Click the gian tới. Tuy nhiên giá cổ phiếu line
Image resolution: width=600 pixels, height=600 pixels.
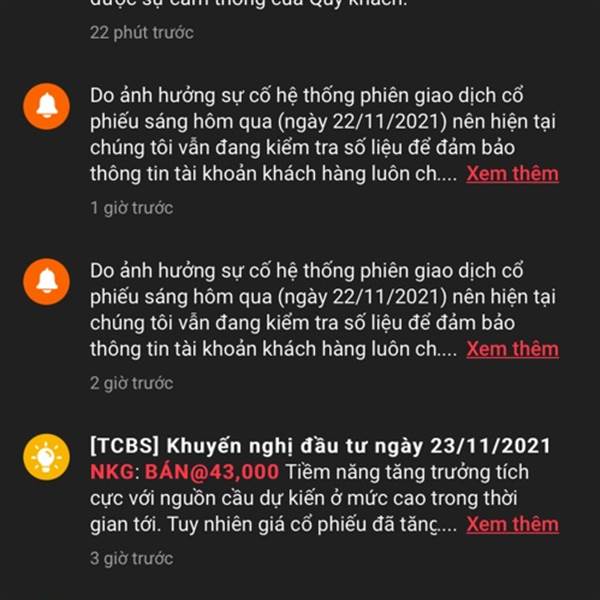point(273,525)
